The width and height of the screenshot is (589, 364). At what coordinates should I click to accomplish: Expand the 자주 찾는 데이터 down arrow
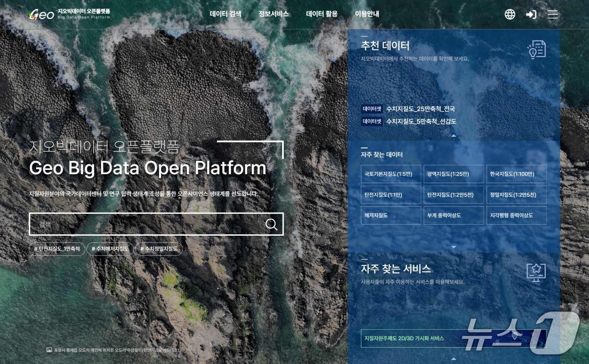click(454, 247)
